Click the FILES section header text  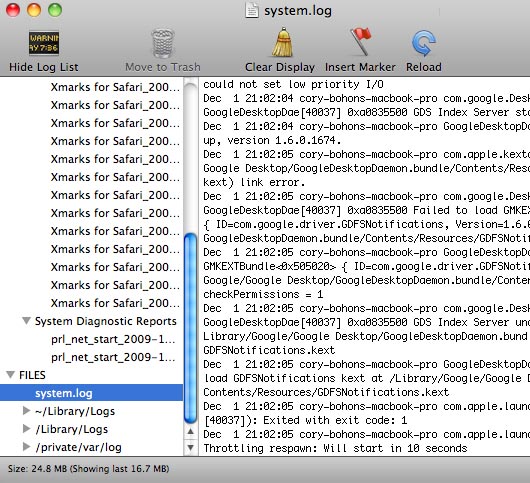(x=32, y=375)
